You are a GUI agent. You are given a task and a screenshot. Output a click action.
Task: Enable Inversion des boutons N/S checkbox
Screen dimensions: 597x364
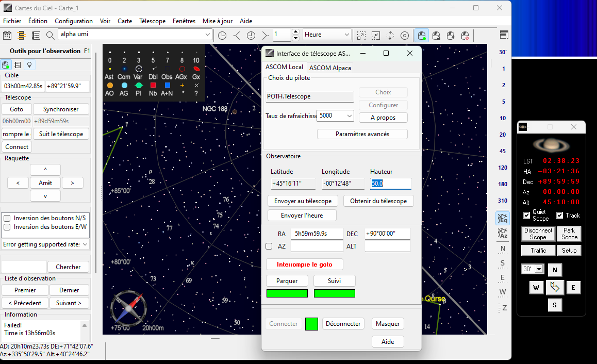pos(7,218)
